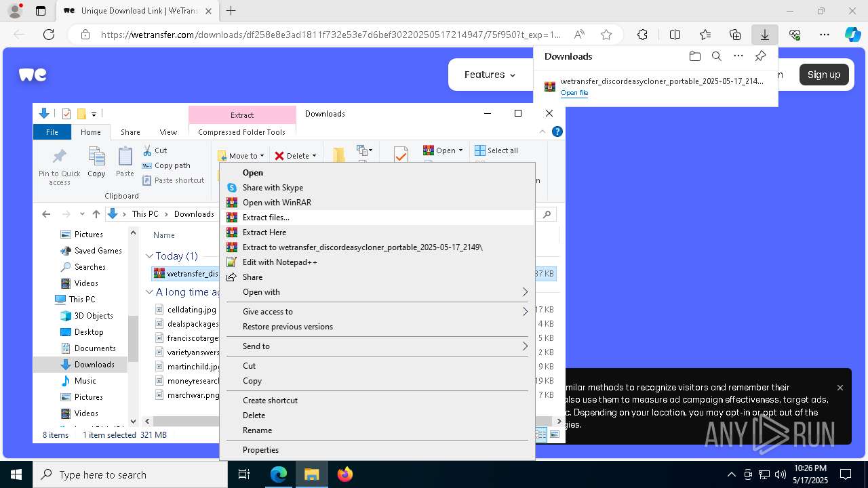868x488 pixels.
Task: Click Extract to wetransfer folder entry
Action: tap(377, 247)
